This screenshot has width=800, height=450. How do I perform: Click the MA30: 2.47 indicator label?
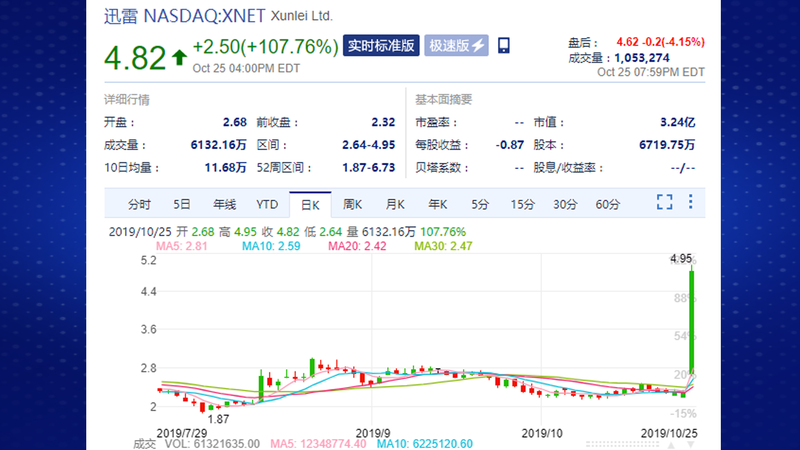[443, 246]
